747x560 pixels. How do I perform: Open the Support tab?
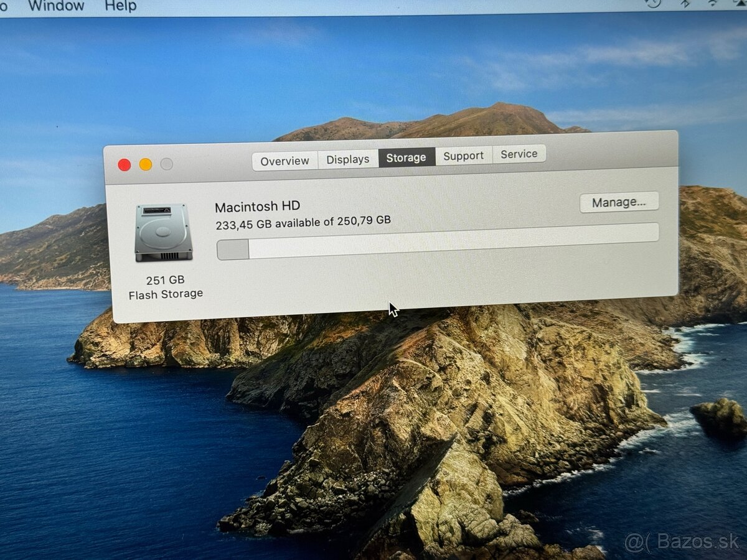click(463, 156)
